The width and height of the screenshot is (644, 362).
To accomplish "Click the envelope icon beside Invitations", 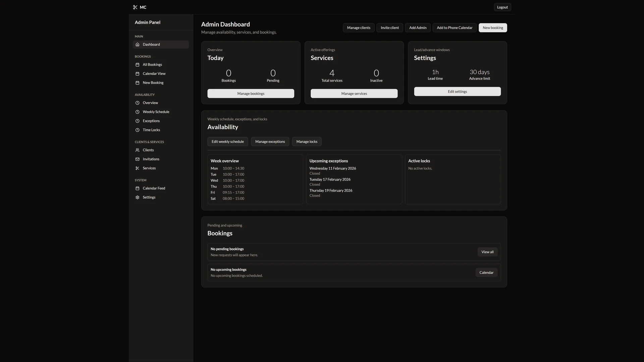I will pos(137,159).
